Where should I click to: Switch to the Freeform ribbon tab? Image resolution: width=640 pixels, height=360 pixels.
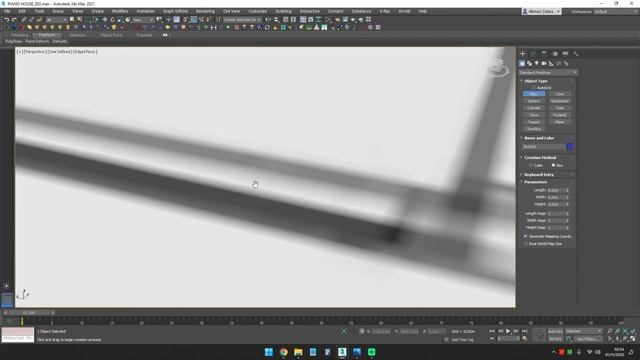point(47,35)
